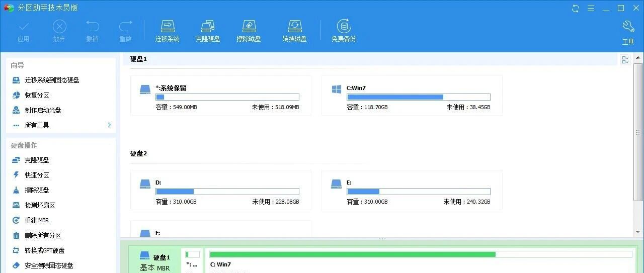This screenshot has width=644, height=273.
Task: Click the refresh icon in title bar
Action: (576, 8)
